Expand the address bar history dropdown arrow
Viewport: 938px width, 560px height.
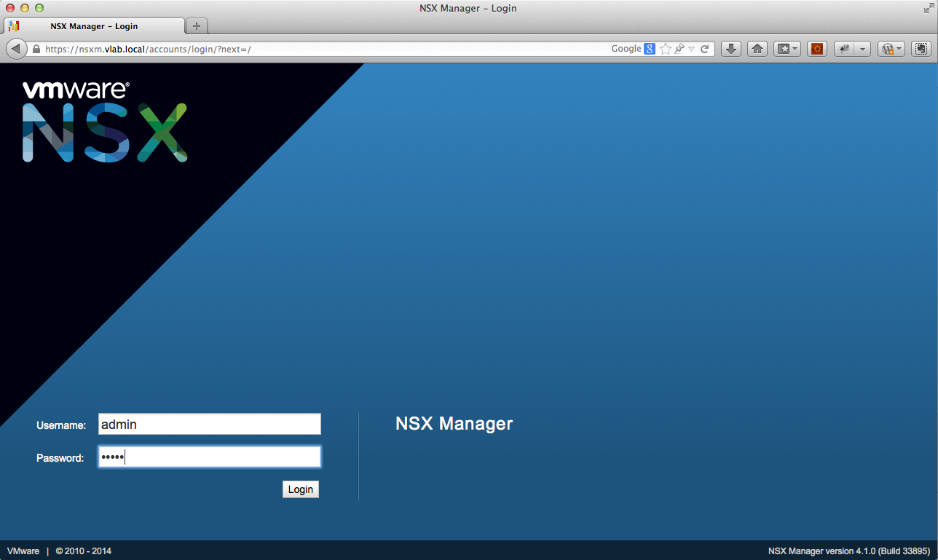click(x=692, y=49)
